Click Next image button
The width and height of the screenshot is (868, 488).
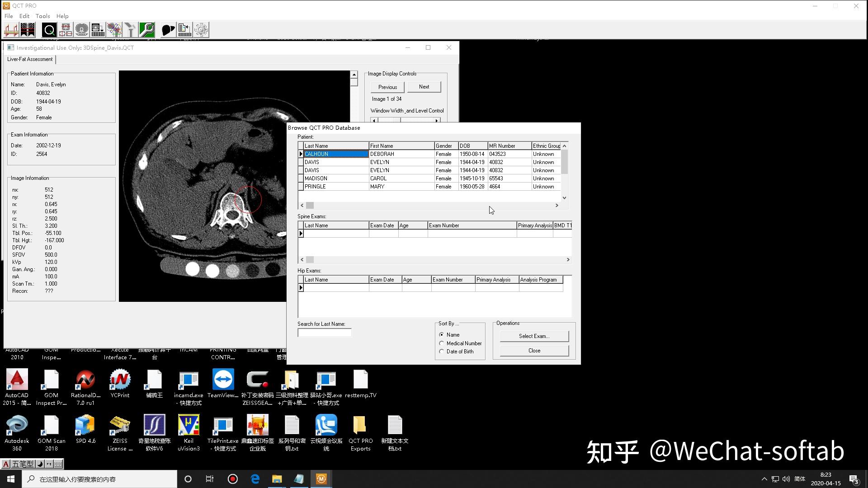(x=424, y=87)
